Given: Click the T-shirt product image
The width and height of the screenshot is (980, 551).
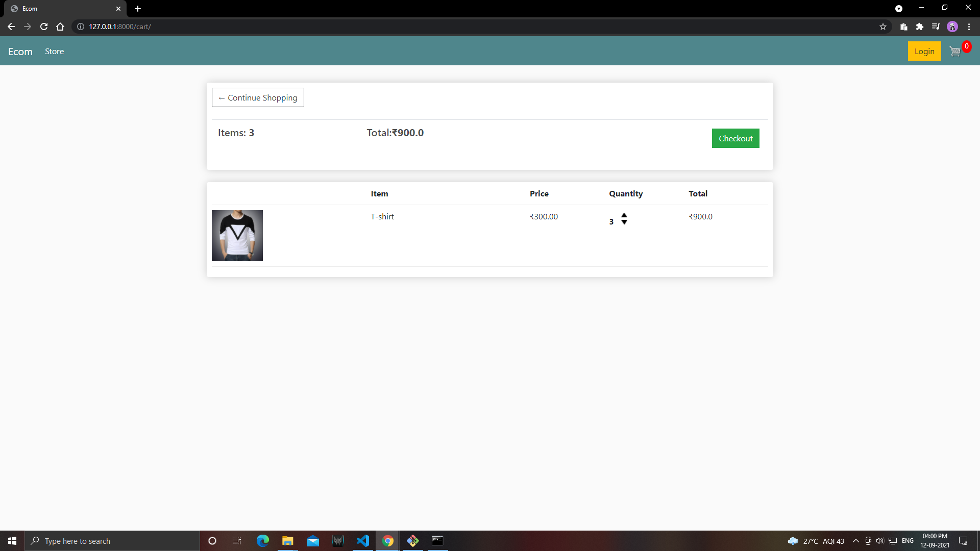Looking at the screenshot, I should [x=237, y=235].
